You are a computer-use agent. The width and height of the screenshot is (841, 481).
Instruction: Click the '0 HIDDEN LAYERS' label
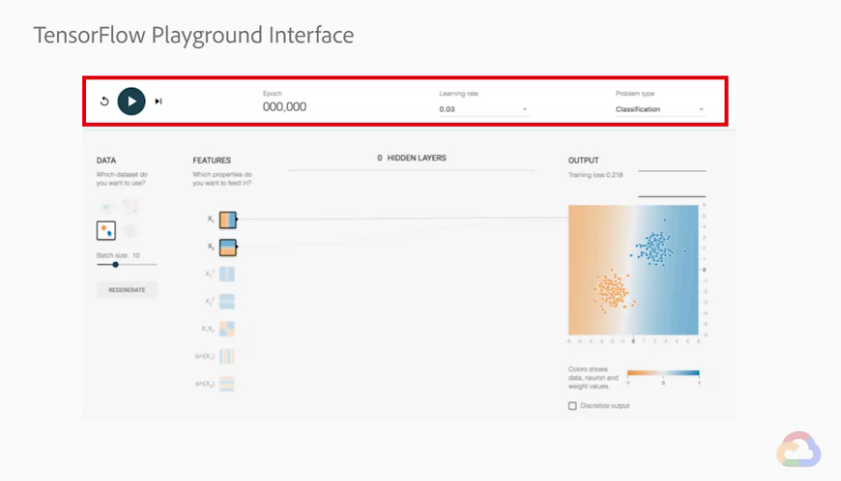[x=412, y=158]
